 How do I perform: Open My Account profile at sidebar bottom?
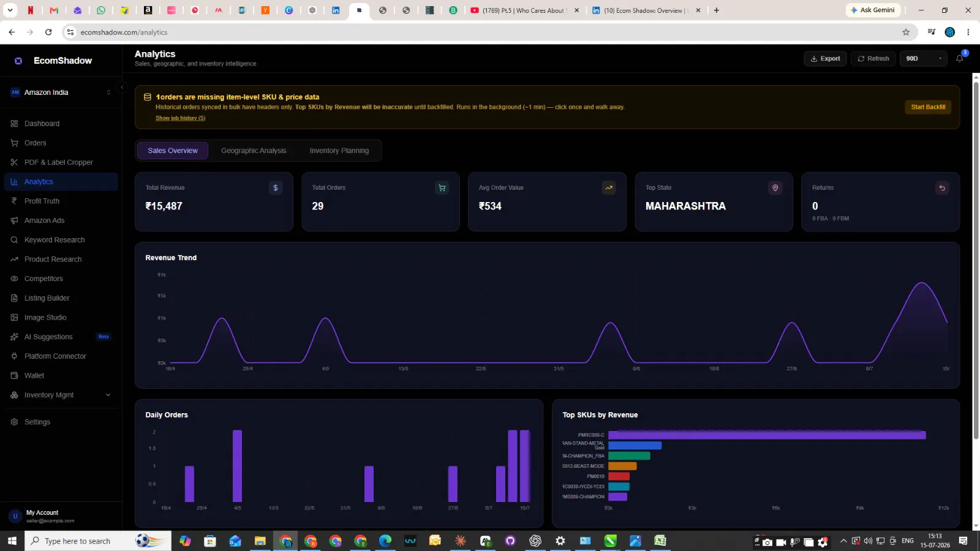coord(61,516)
